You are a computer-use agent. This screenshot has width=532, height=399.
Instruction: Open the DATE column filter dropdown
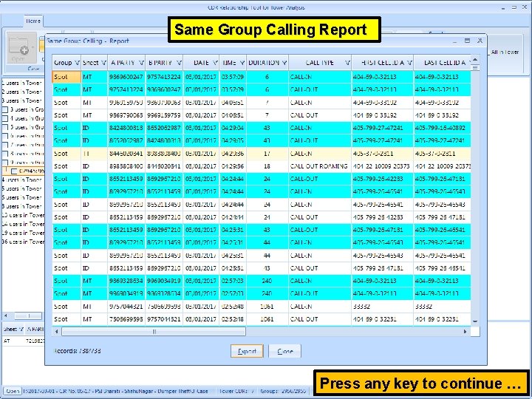[215, 63]
